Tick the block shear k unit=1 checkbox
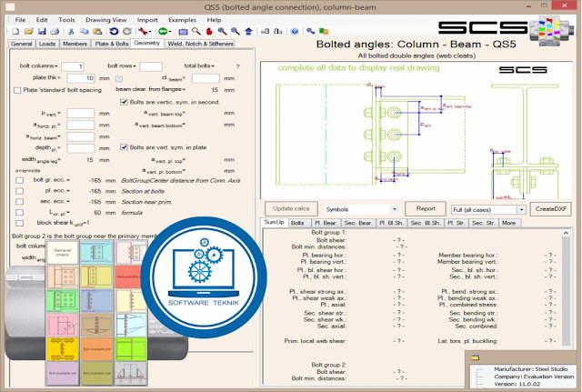 pyautogui.click(x=20, y=223)
